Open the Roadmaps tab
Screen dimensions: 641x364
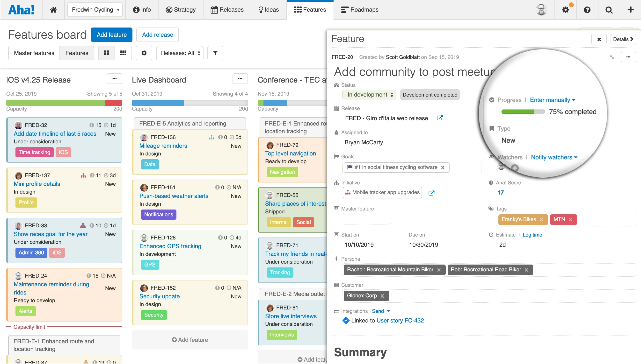click(x=359, y=10)
